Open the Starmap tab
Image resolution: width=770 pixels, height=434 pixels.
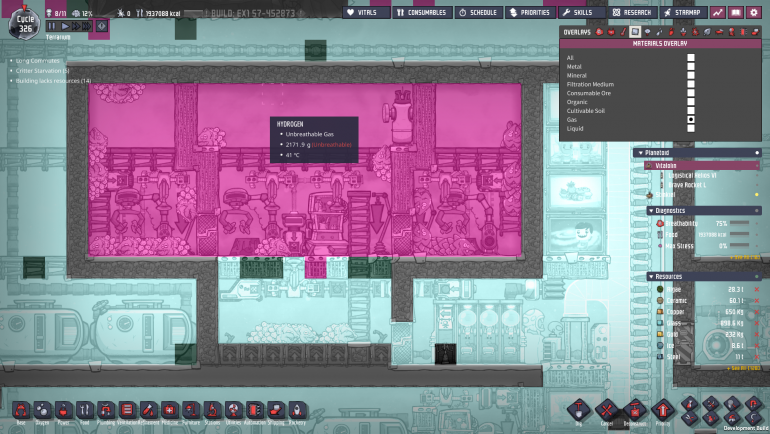point(683,12)
